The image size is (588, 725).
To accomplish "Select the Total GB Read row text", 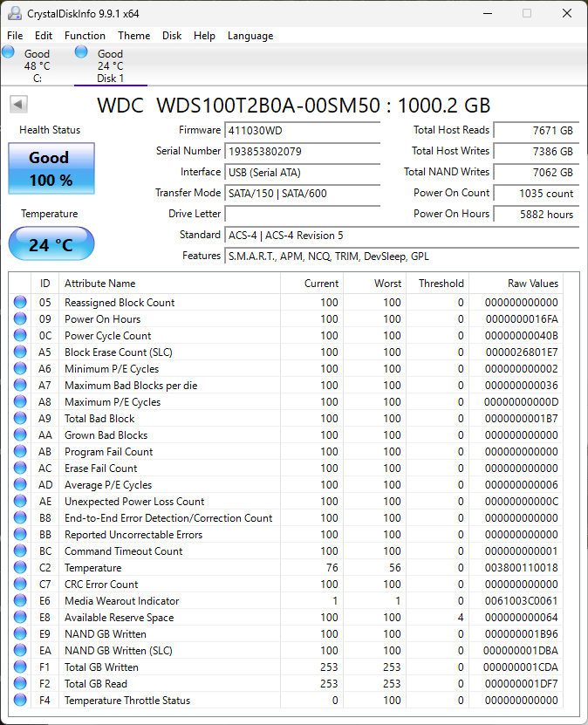I will (96, 684).
